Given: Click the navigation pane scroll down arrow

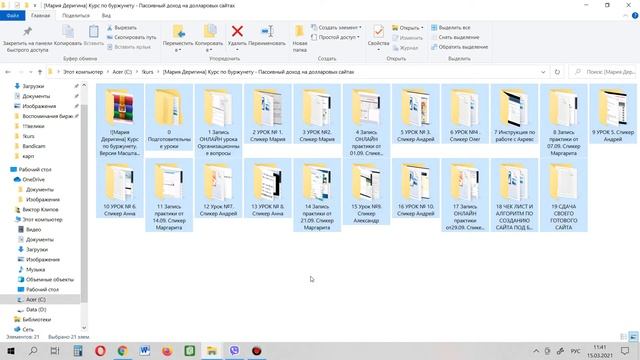Looking at the screenshot, I should [x=84, y=327].
